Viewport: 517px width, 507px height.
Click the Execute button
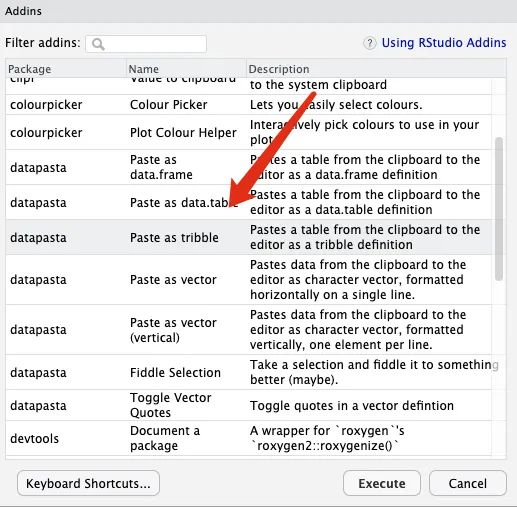point(382,483)
